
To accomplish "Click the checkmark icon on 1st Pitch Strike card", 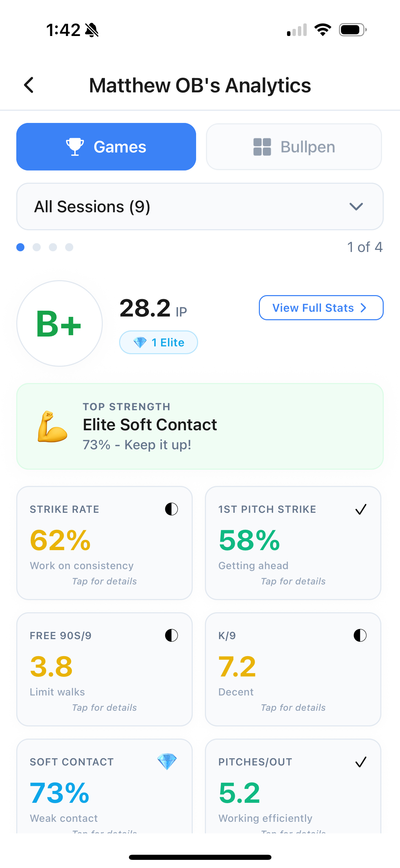I will pos(361,509).
